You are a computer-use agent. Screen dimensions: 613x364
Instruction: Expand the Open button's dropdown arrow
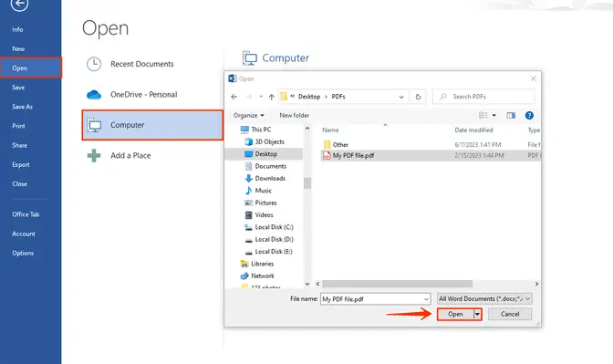pos(477,315)
